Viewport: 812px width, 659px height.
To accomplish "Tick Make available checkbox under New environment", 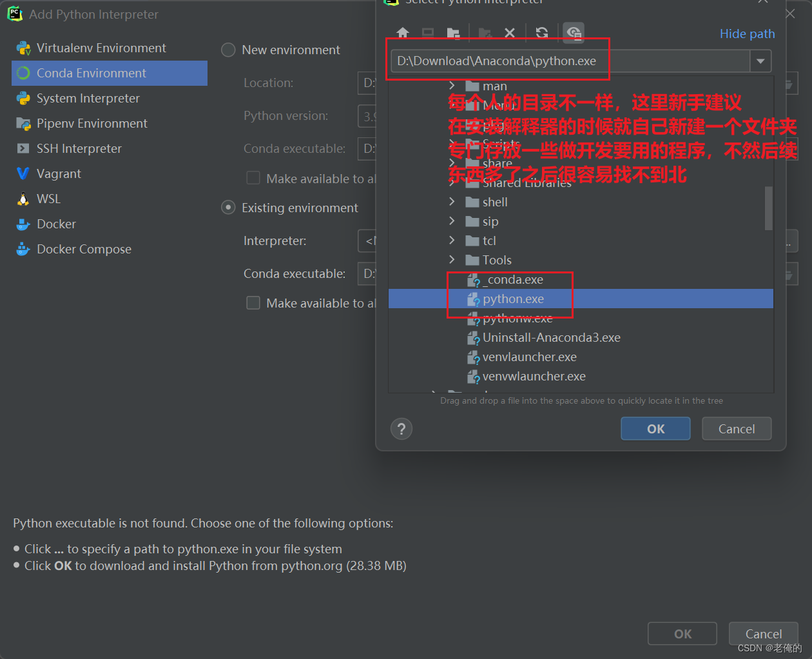I will (x=253, y=178).
